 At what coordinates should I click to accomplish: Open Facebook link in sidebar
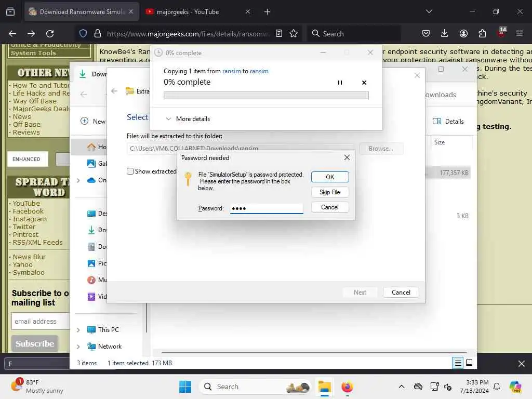(28, 211)
